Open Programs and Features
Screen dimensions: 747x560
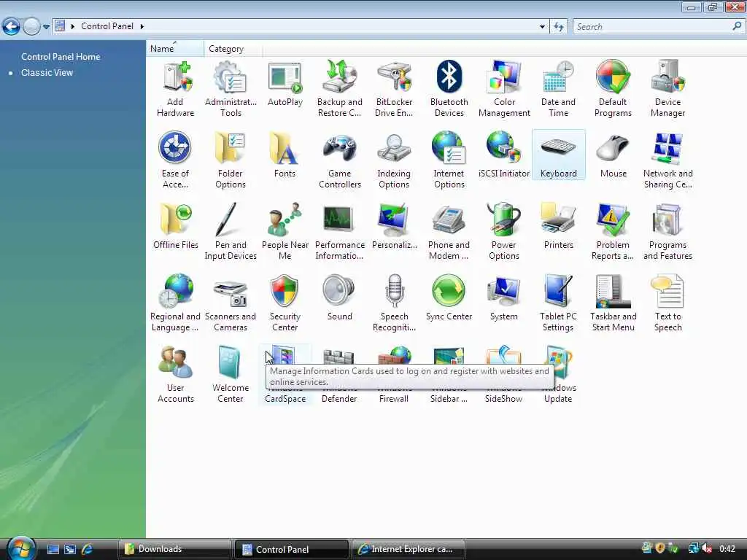pos(668,232)
